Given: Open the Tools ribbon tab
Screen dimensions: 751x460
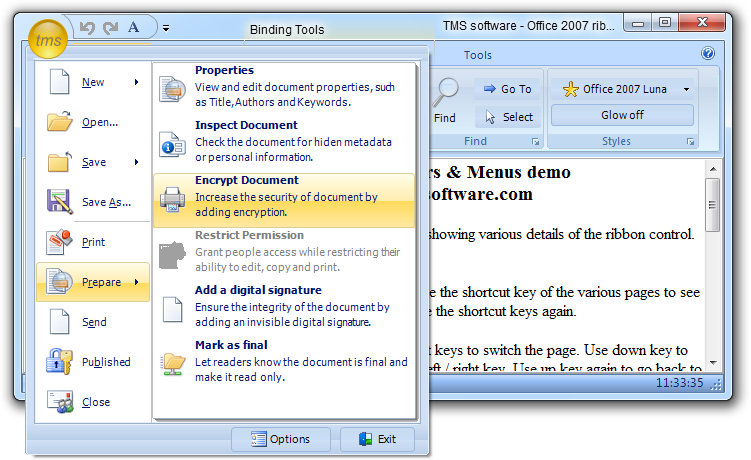Looking at the screenshot, I should (478, 55).
